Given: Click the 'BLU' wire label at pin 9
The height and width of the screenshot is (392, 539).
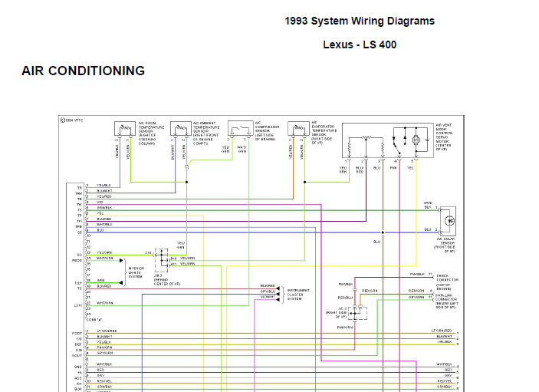Looking at the screenshot, I should [100, 230].
